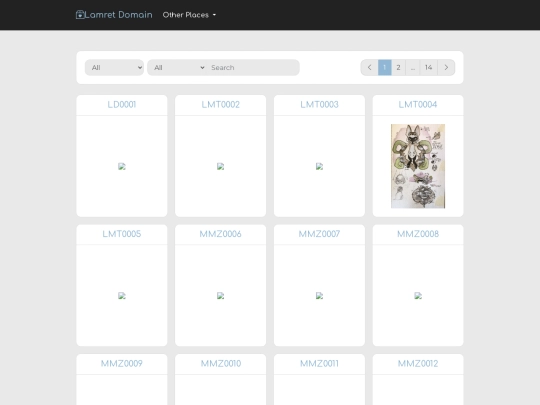Open the MMZ0011 title link
This screenshot has height=405, width=540.
point(320,364)
